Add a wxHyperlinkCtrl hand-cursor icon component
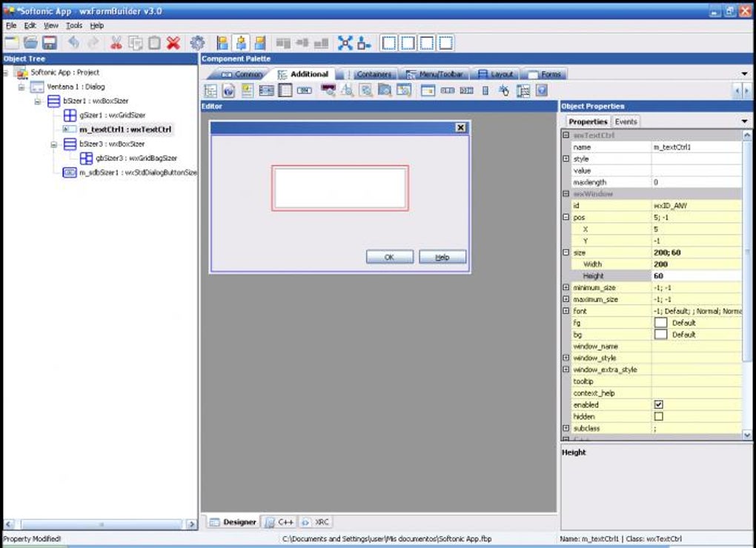 click(x=504, y=90)
